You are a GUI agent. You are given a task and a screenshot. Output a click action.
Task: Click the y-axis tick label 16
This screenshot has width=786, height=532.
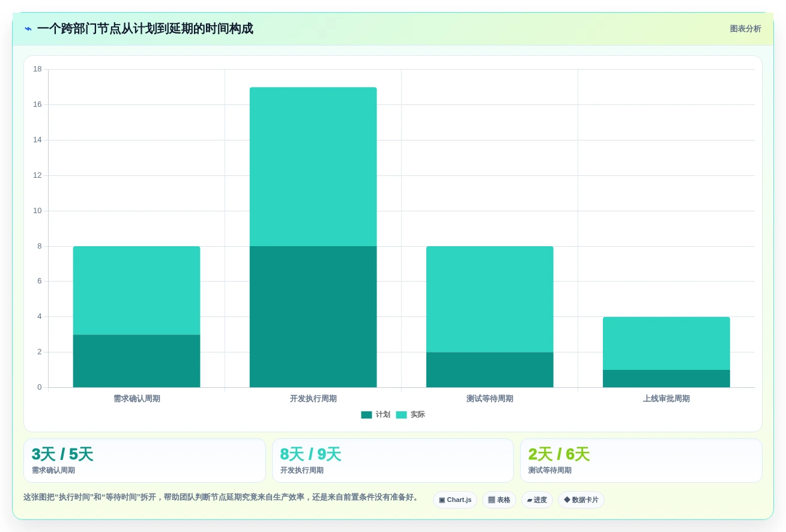pyautogui.click(x=37, y=104)
